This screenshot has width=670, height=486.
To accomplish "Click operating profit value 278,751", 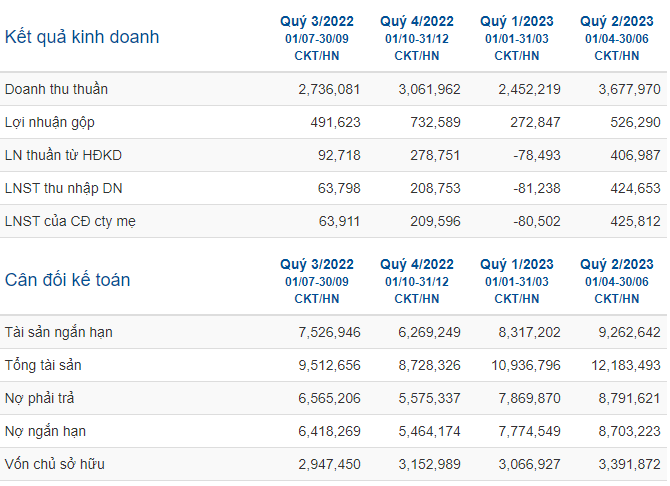I will pyautogui.click(x=435, y=155).
